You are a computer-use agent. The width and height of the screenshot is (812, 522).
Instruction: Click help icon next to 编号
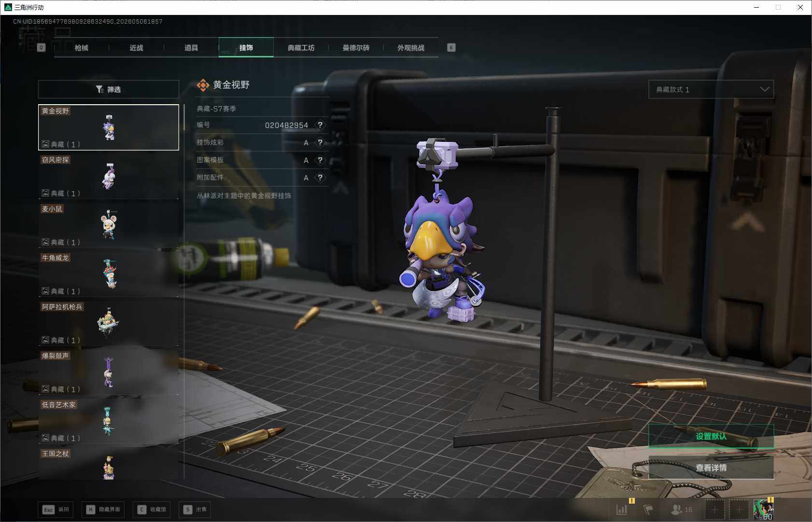click(320, 125)
